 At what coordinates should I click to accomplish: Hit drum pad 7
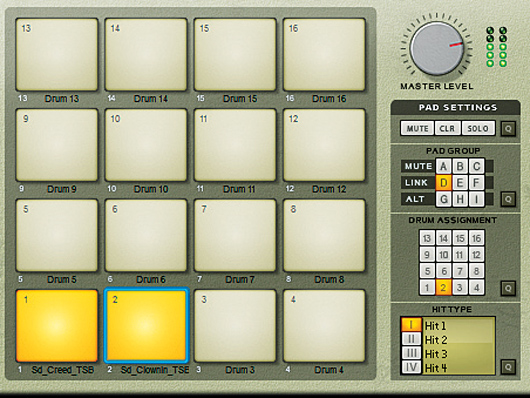tap(235, 235)
